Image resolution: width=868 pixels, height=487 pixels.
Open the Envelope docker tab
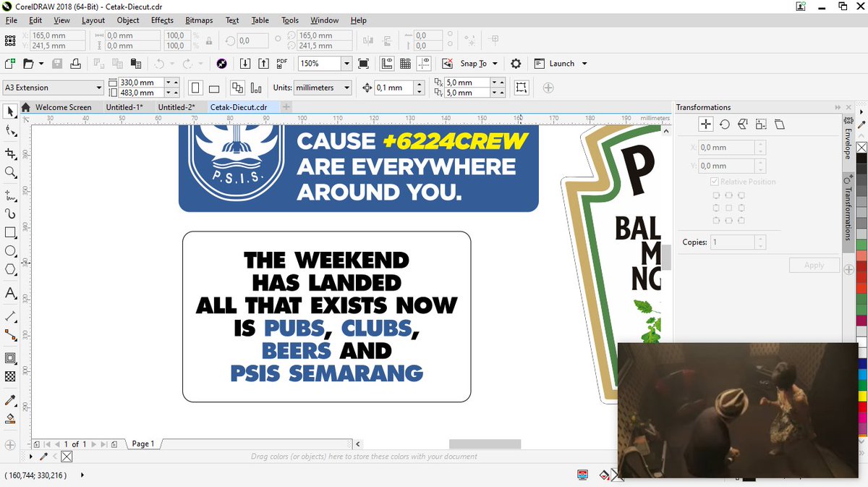[848, 137]
